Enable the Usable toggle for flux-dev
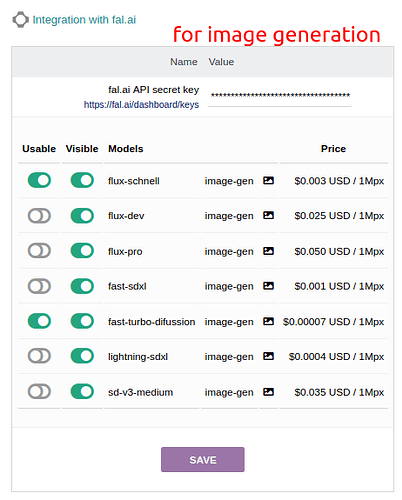The image size is (402, 500). (x=39, y=216)
